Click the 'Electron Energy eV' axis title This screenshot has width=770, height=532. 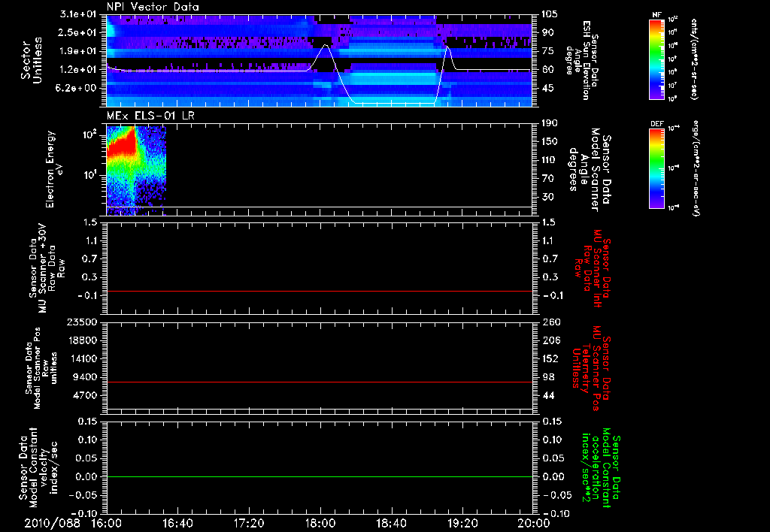[53, 169]
